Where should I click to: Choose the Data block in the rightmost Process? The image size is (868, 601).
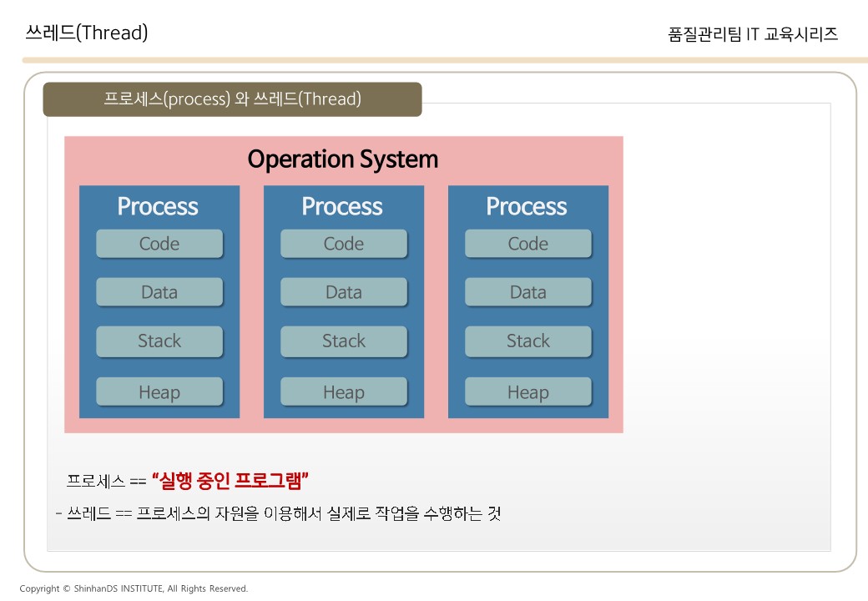tap(528, 291)
